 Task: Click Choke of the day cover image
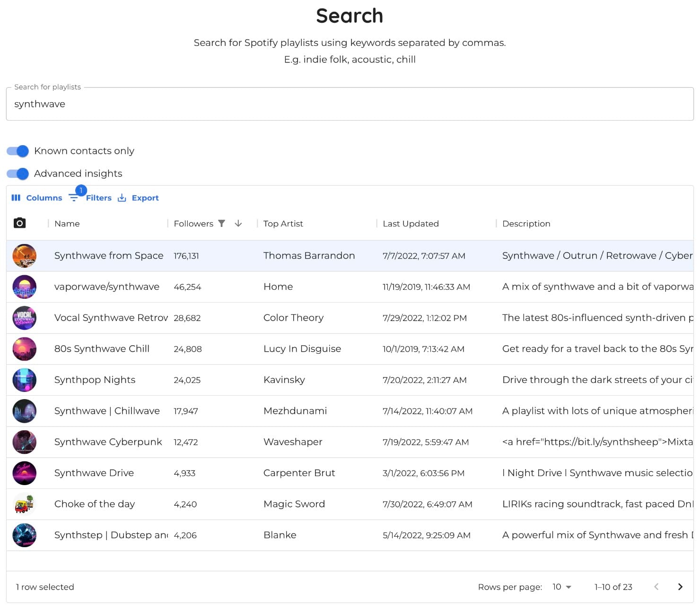pyautogui.click(x=25, y=505)
